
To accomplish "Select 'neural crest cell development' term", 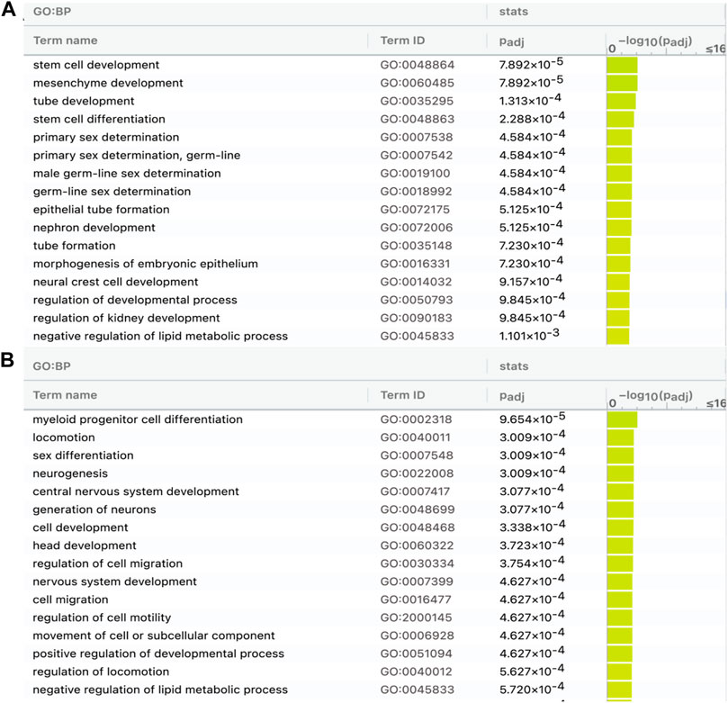I will (115, 283).
